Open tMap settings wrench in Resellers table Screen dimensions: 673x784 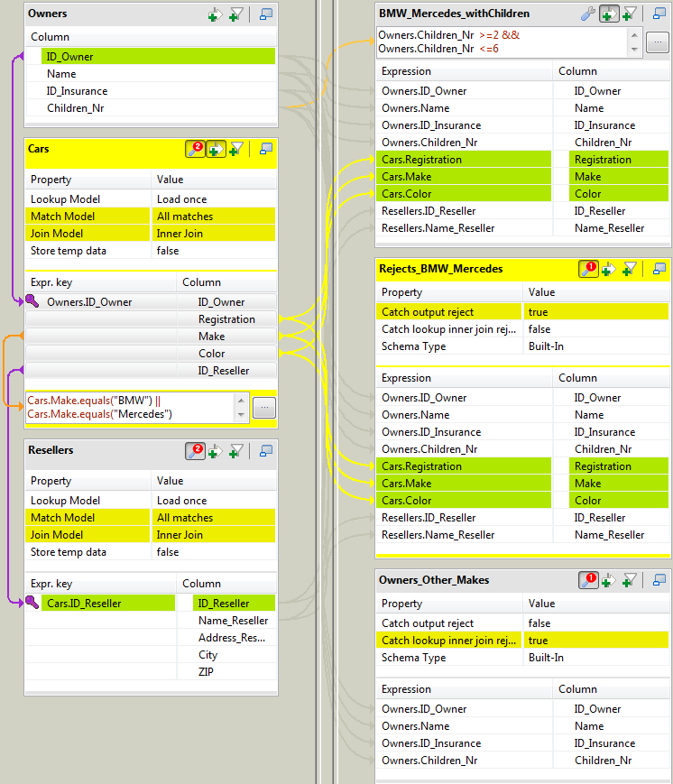click(195, 450)
